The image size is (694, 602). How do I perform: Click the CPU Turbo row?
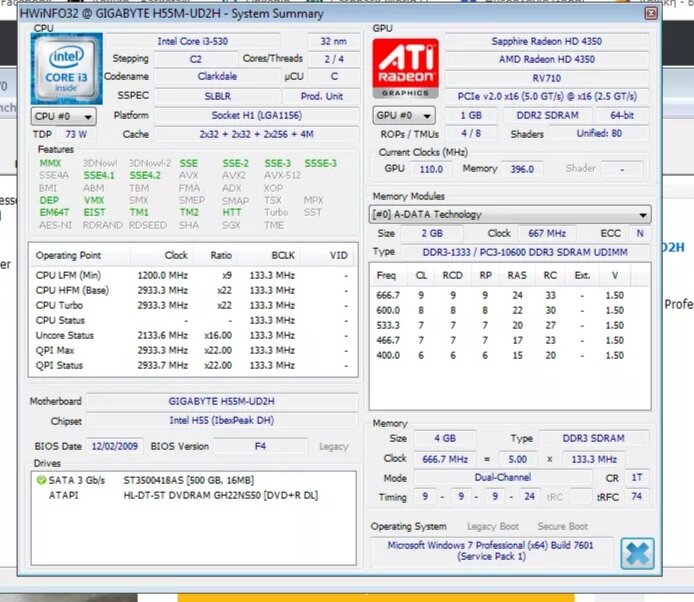click(193, 305)
